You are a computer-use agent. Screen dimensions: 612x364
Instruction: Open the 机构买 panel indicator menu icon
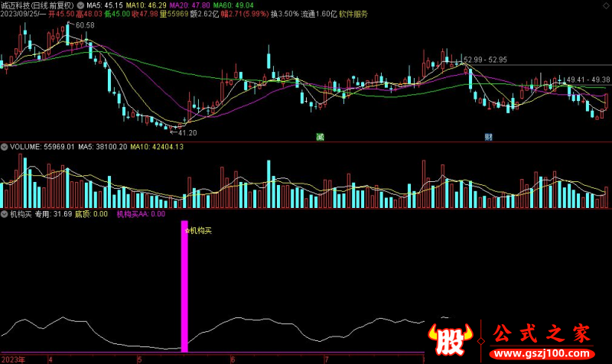point(5,214)
